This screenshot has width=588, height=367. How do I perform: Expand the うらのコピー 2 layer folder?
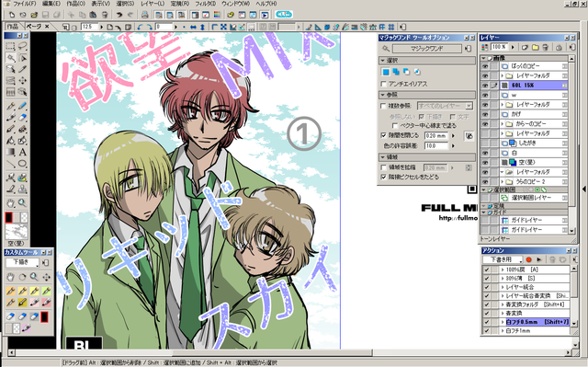(503, 181)
